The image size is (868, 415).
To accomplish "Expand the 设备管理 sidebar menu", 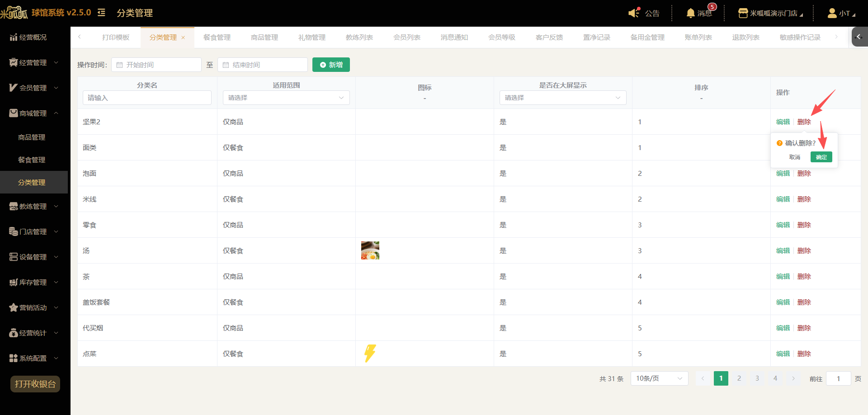I will coord(34,257).
